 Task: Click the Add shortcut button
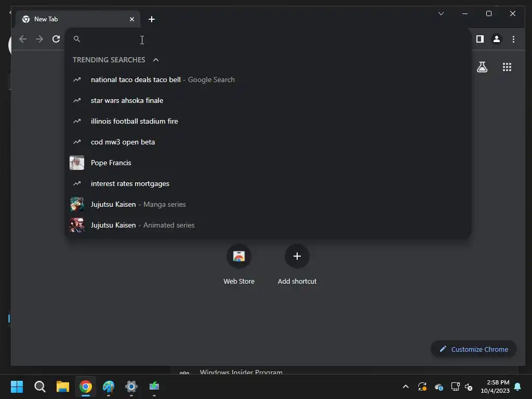tap(297, 265)
